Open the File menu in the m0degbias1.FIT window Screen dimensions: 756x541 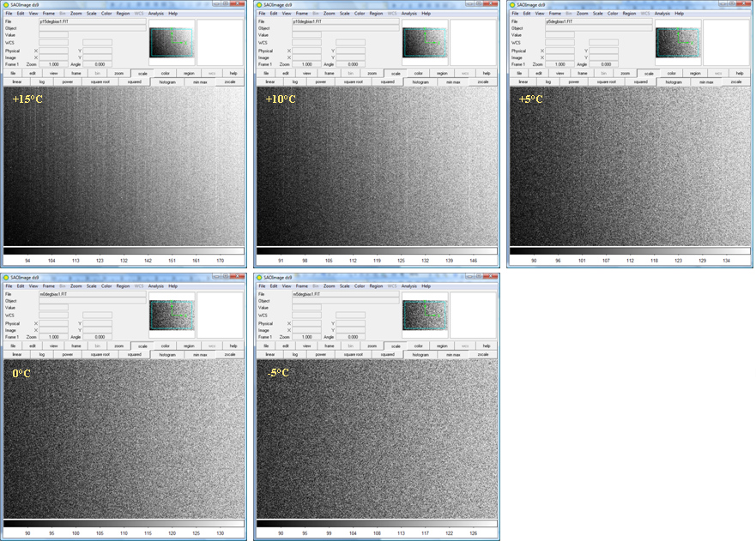9,286
